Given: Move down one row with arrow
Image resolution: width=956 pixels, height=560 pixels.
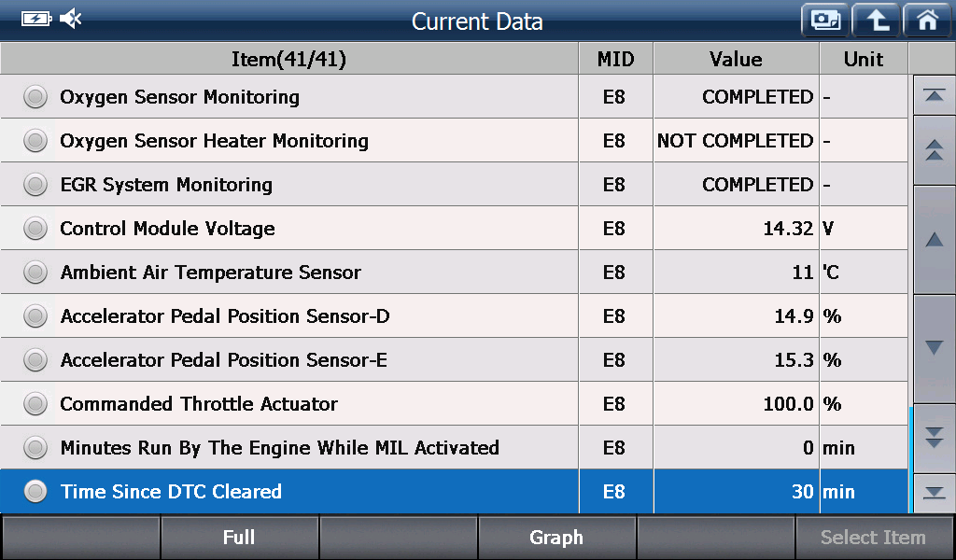Looking at the screenshot, I should click(x=934, y=348).
